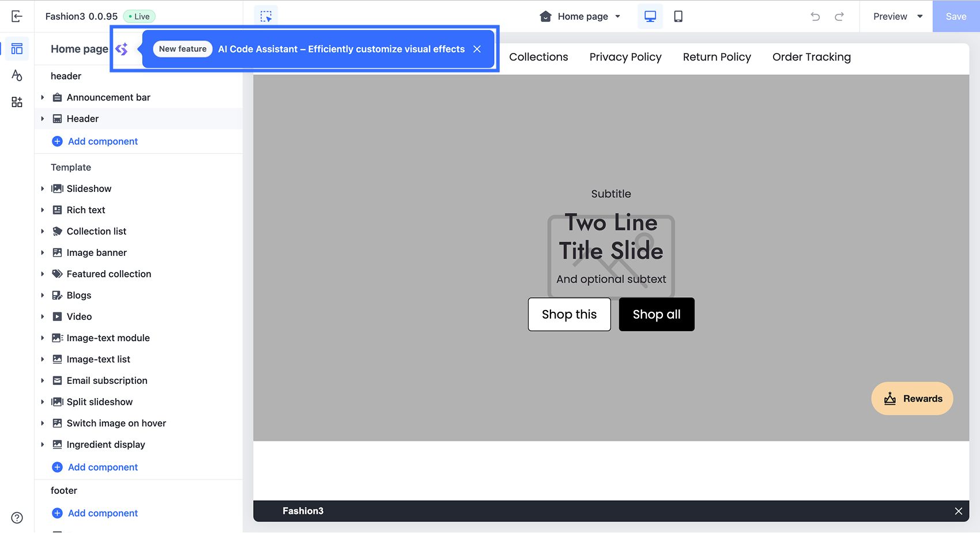This screenshot has width=980, height=533.
Task: Click the Image-text module icon
Action: [x=57, y=338]
